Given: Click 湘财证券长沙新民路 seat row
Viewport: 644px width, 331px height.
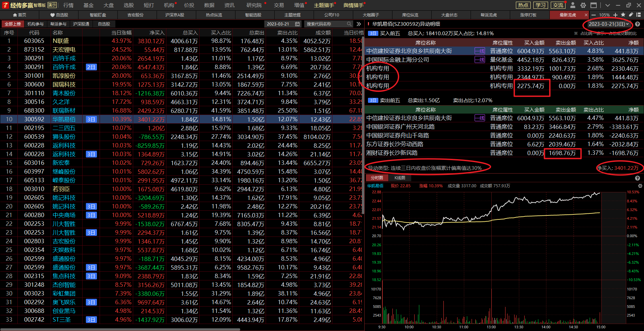Looking at the screenshot, I should click(504, 153).
